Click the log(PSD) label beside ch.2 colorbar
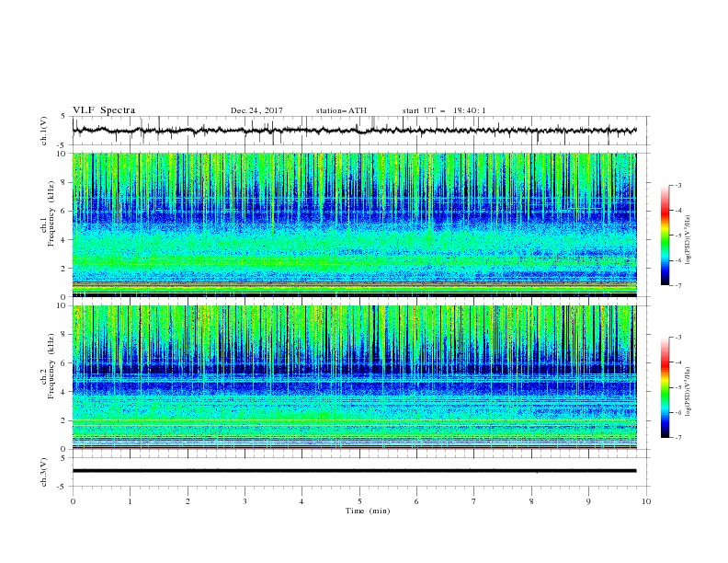Viewport: 728px width, 563px height. (688, 392)
